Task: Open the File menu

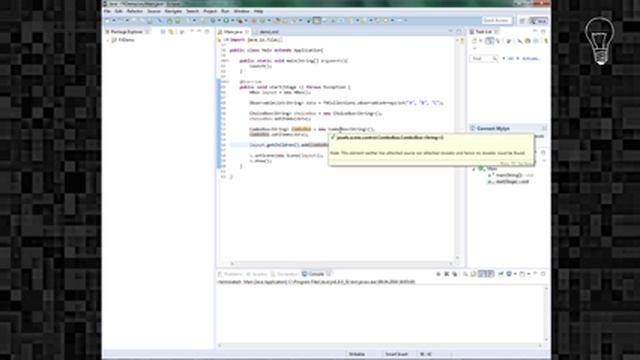Action: (x=107, y=11)
